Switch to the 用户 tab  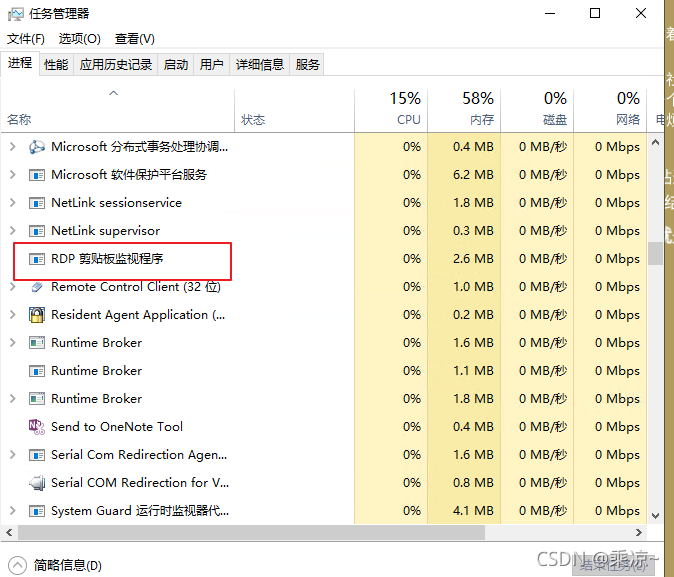pyautogui.click(x=211, y=64)
